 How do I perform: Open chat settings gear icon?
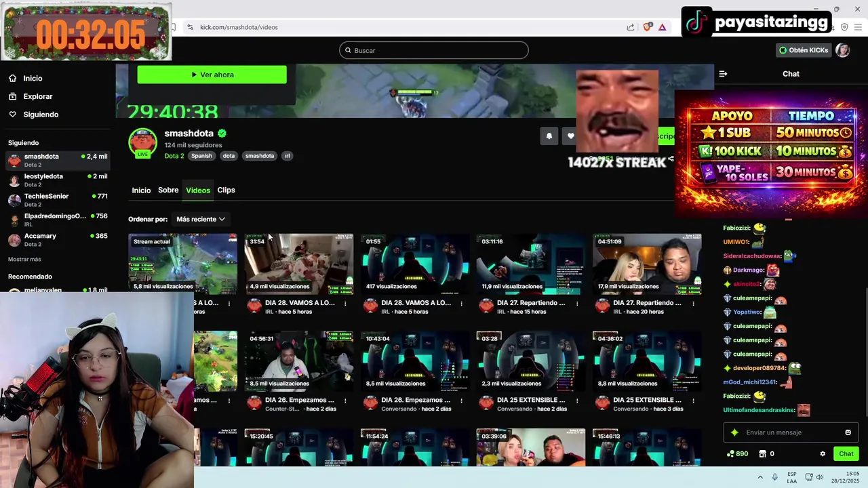click(823, 454)
